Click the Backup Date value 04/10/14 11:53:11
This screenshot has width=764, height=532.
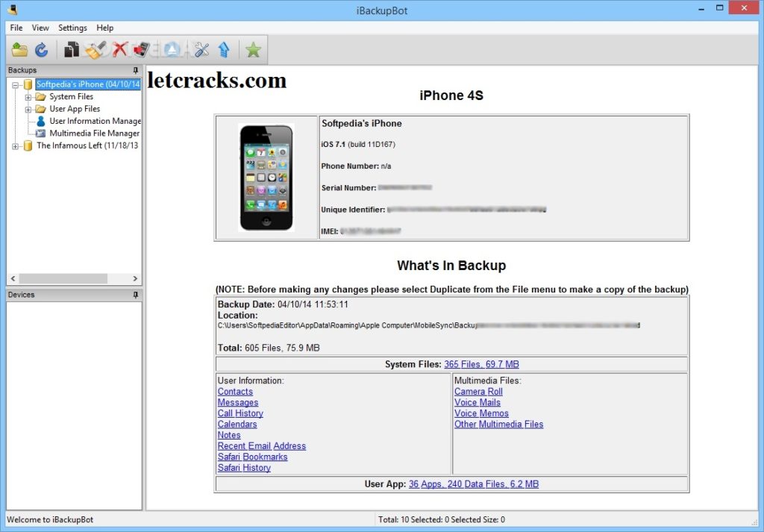[x=313, y=304]
